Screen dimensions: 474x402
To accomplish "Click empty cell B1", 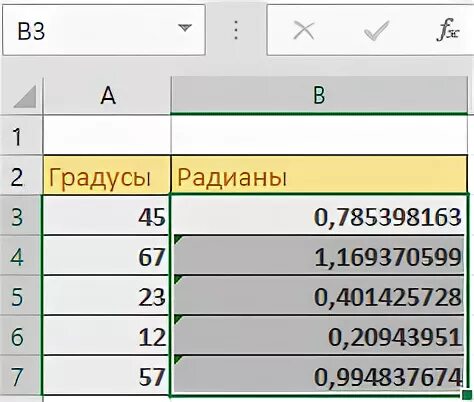I will 319,135.
